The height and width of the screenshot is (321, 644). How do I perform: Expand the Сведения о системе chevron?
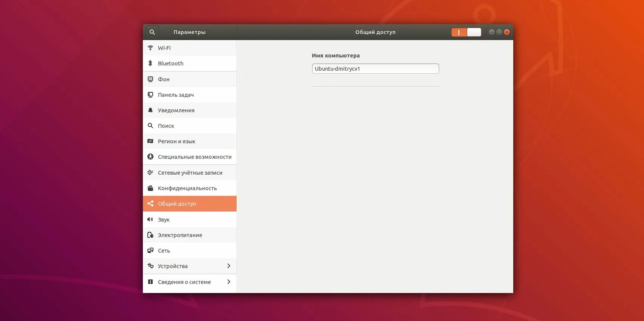tap(229, 282)
